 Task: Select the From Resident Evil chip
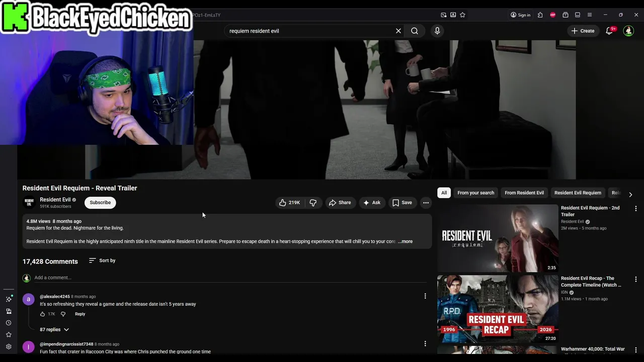click(x=524, y=193)
